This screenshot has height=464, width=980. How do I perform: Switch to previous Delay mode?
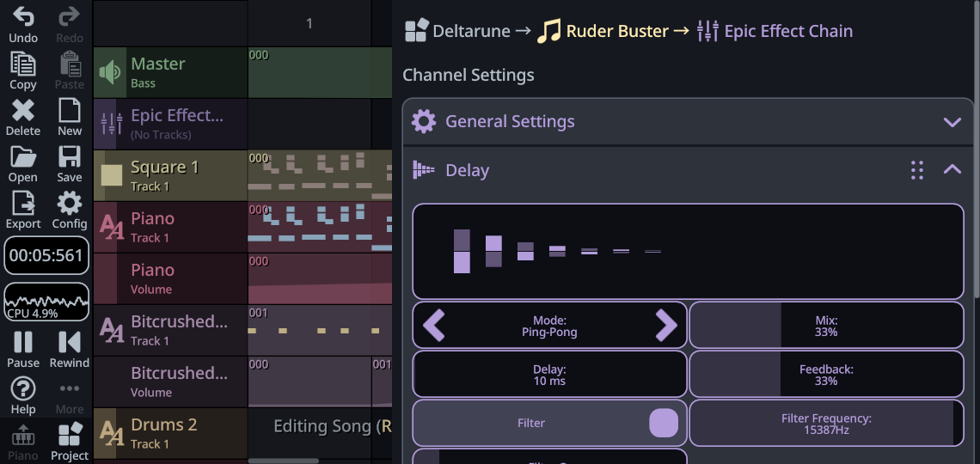click(434, 326)
